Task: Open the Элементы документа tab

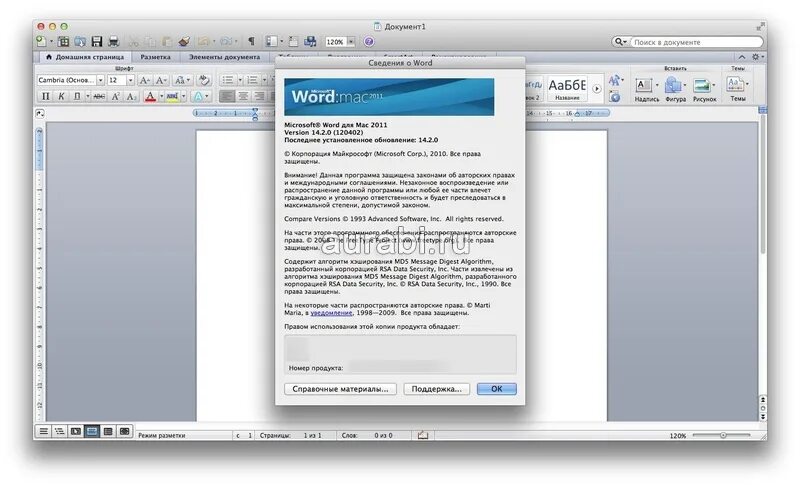Action: click(224, 57)
